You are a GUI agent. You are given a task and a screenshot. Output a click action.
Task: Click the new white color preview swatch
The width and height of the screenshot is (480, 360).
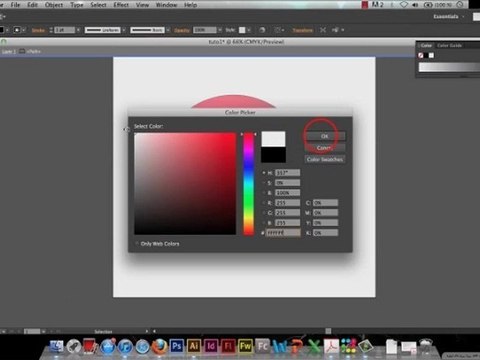(x=273, y=139)
